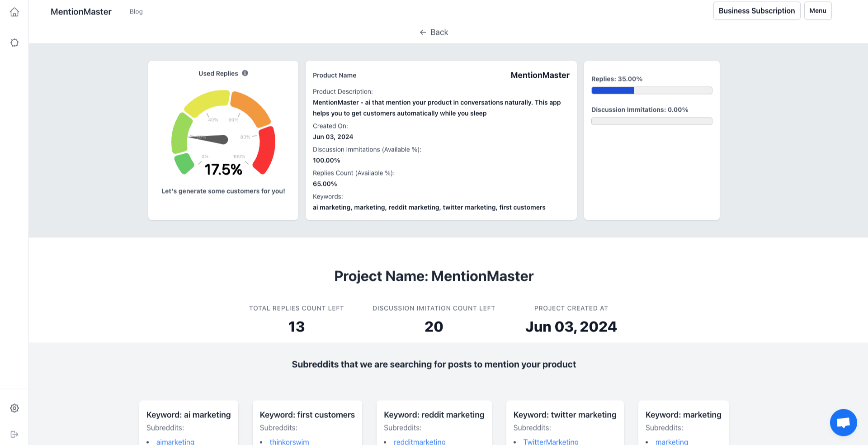868x445 pixels.
Task: Select the Keyword: ai marketing card title
Action: click(189, 415)
